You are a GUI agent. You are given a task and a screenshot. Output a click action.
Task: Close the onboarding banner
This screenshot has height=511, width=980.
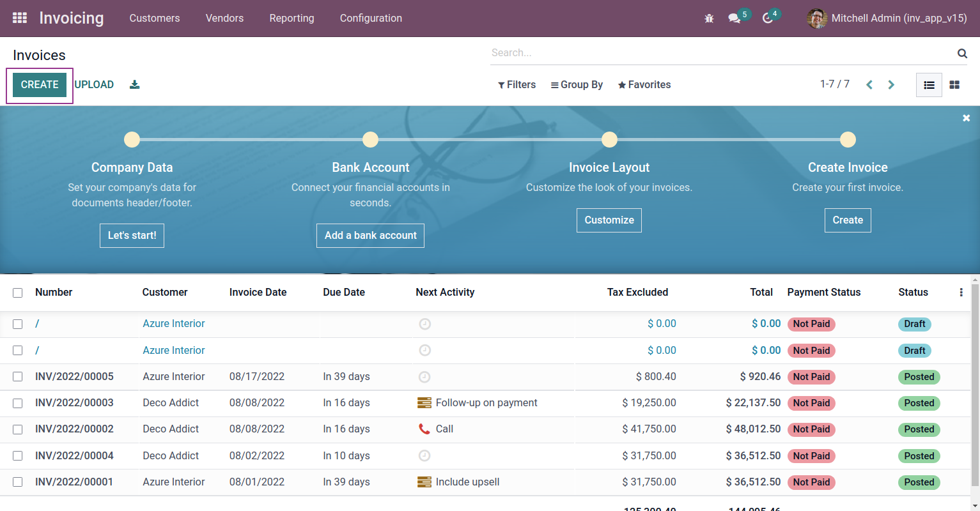pos(967,118)
